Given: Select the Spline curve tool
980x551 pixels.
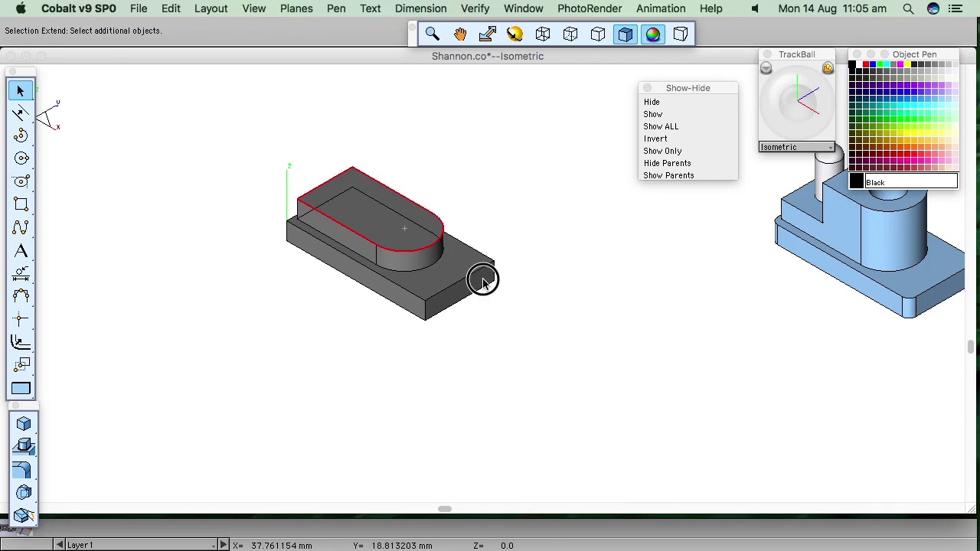Looking at the screenshot, I should (21, 227).
